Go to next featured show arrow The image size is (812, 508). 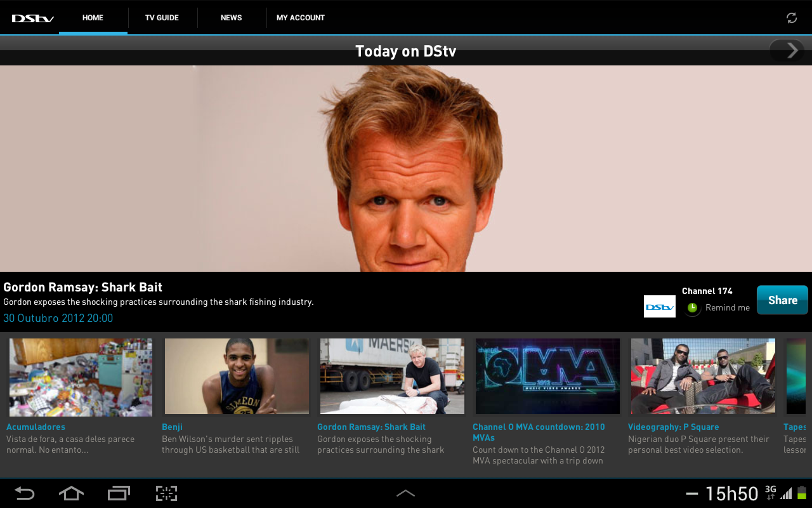[x=787, y=50]
